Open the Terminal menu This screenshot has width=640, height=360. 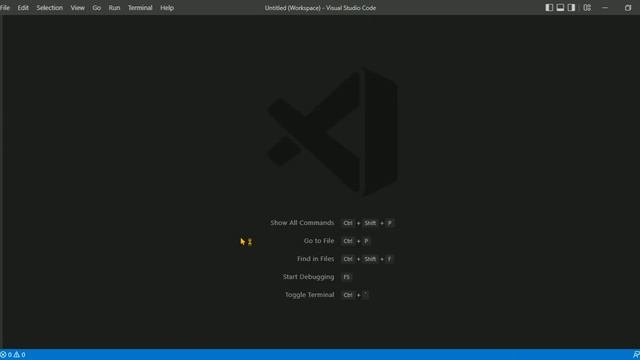click(x=140, y=8)
